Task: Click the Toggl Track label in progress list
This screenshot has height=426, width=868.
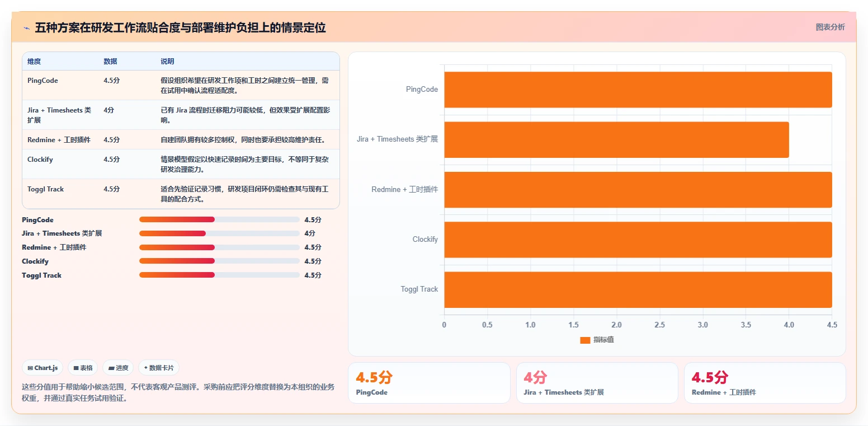Action: [x=42, y=275]
